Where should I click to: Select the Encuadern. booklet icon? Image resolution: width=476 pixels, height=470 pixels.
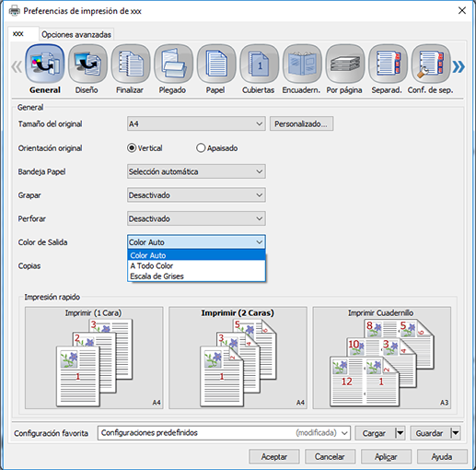click(302, 64)
